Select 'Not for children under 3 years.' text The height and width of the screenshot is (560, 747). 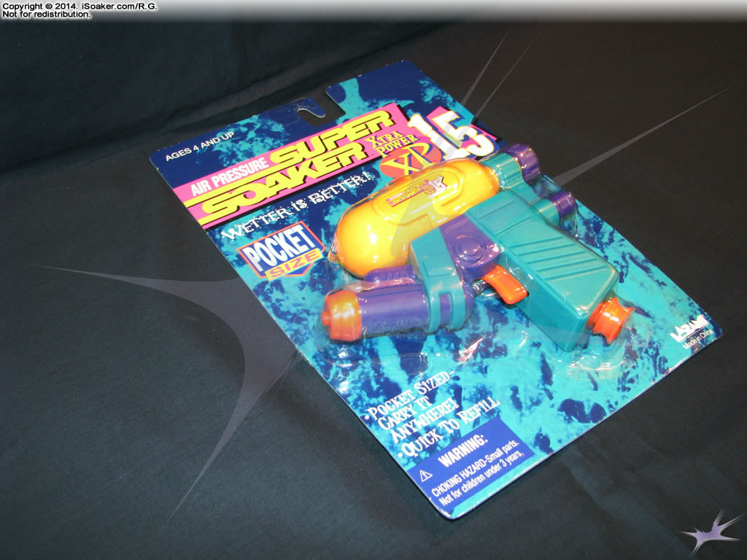click(481, 480)
